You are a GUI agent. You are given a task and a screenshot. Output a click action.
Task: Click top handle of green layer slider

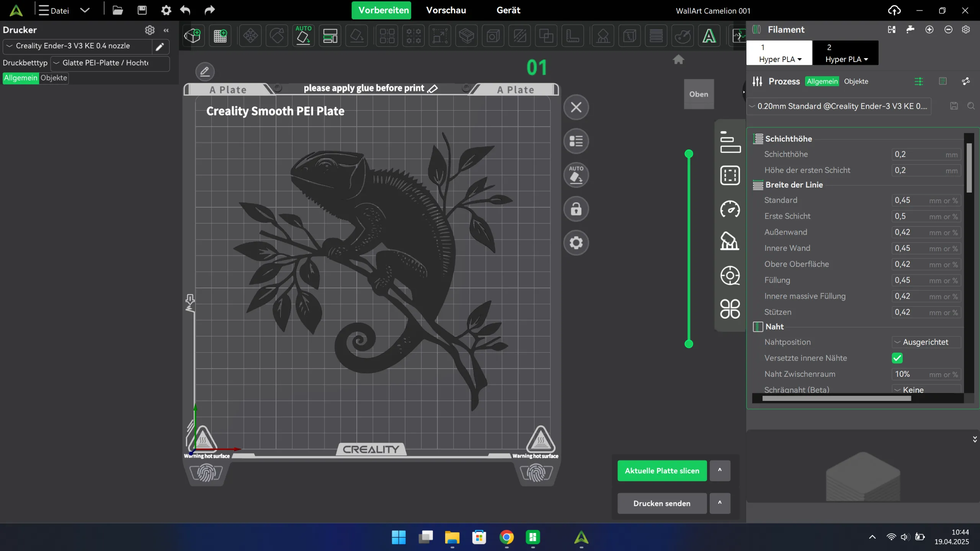[689, 154]
